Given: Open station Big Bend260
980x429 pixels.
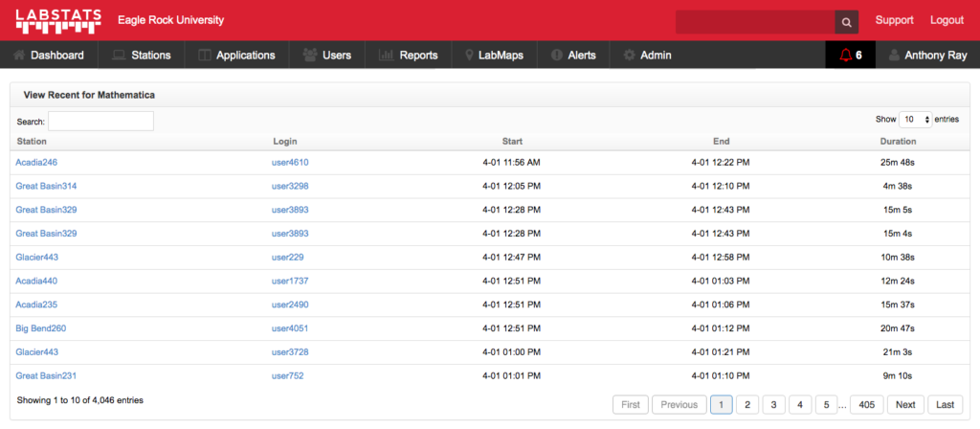Looking at the screenshot, I should click(40, 328).
